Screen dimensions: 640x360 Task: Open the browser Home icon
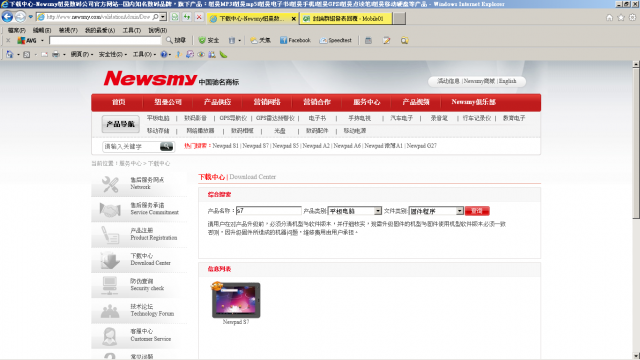tap(609, 18)
